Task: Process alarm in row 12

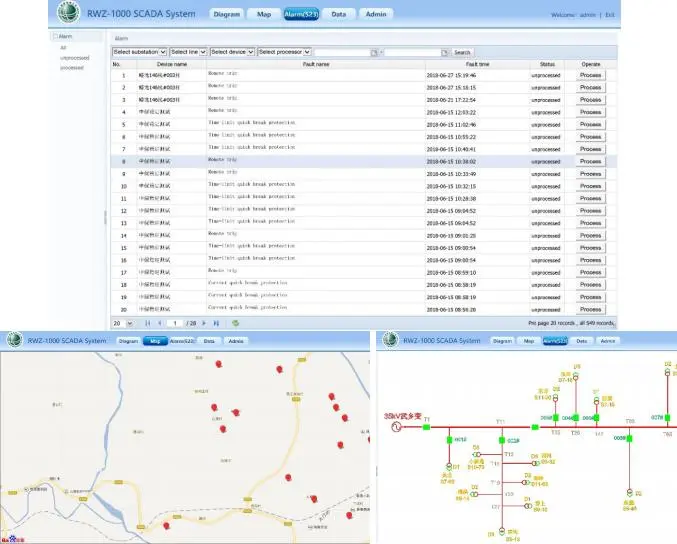Action: [x=590, y=211]
